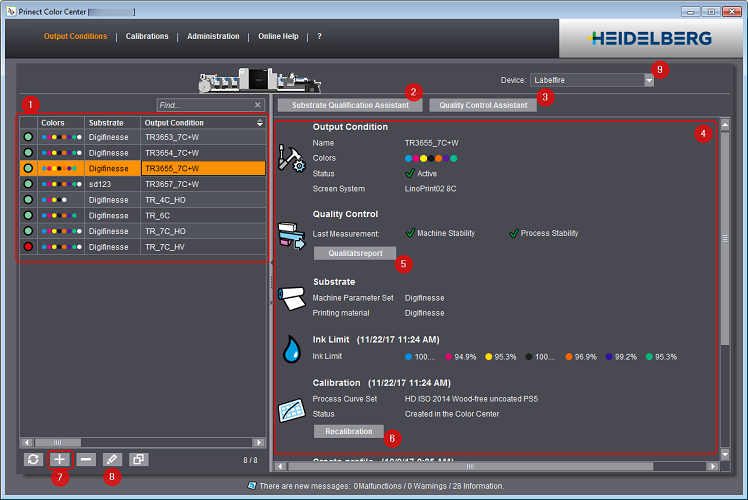
Task: Click the details panel vertical scrollbar thumb
Action: click(x=725, y=238)
